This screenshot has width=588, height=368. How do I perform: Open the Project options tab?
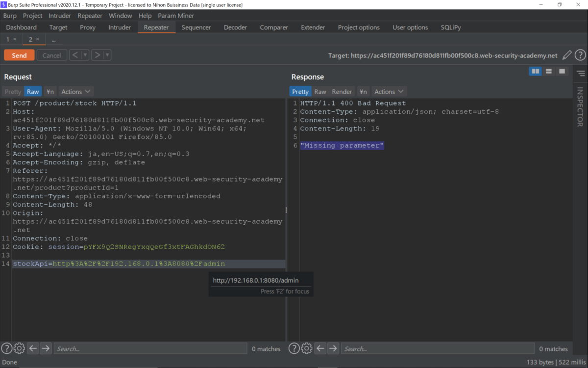coord(359,27)
